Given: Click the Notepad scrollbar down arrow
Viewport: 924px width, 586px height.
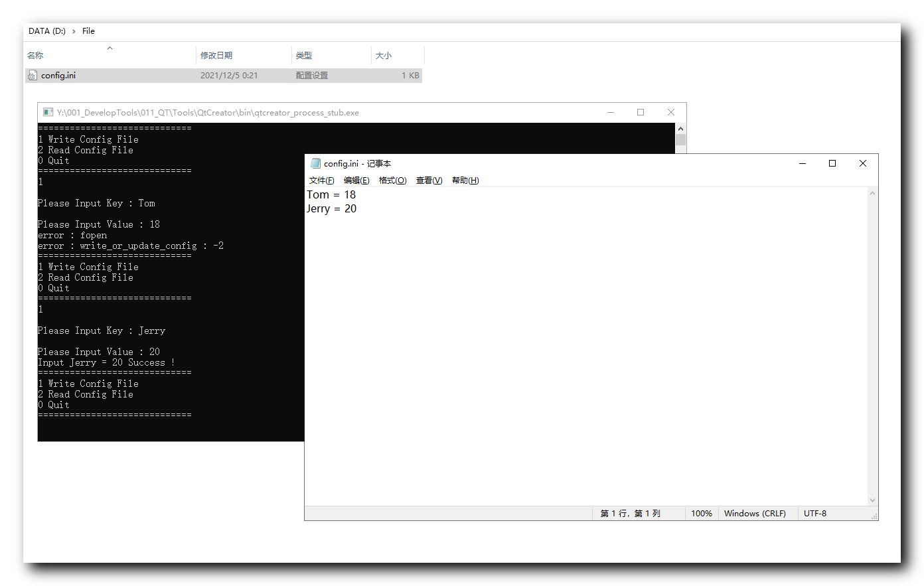Looking at the screenshot, I should pyautogui.click(x=872, y=500).
